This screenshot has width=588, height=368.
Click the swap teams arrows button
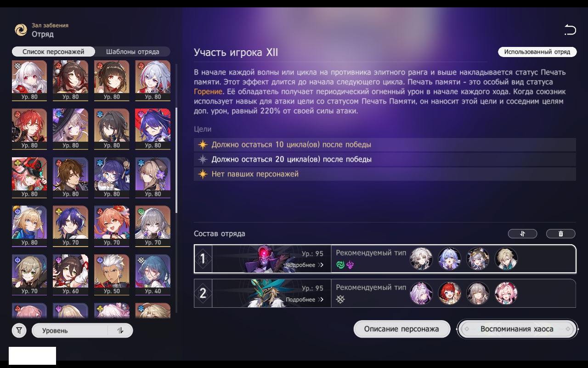point(522,234)
